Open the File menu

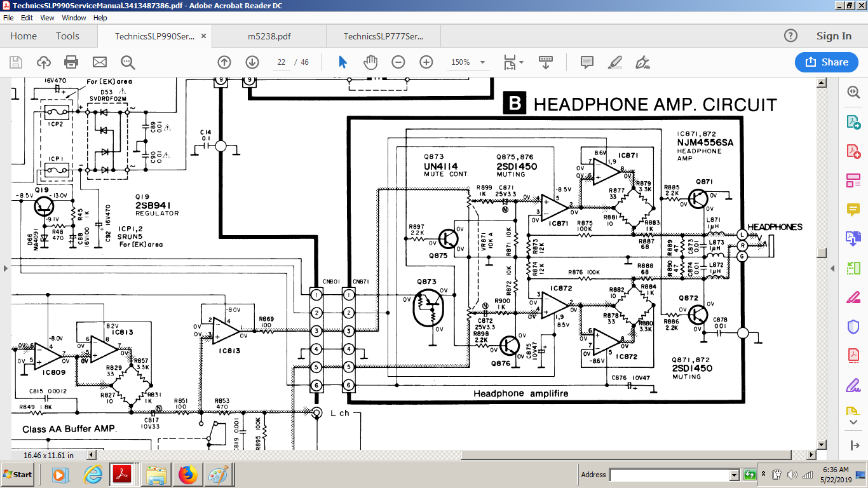(8, 18)
